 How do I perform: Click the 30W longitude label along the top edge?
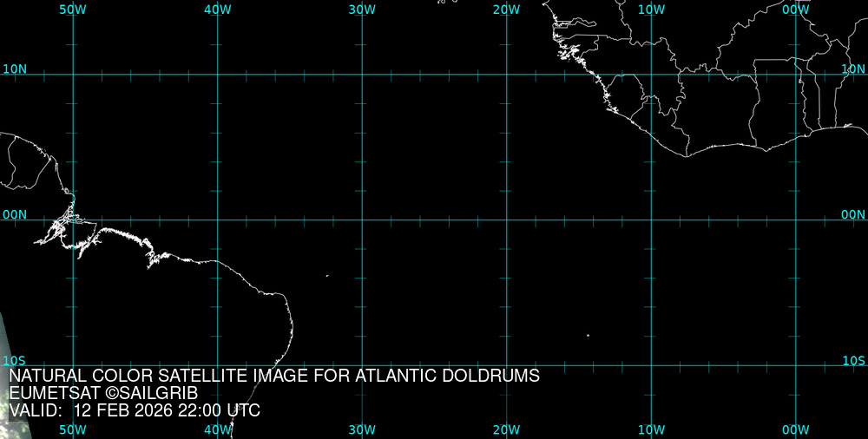coord(361,10)
